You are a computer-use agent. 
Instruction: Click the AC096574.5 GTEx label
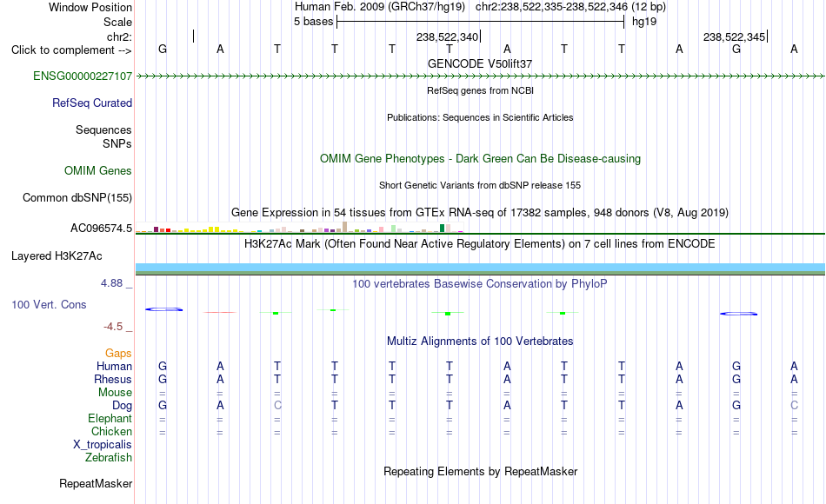101,228
